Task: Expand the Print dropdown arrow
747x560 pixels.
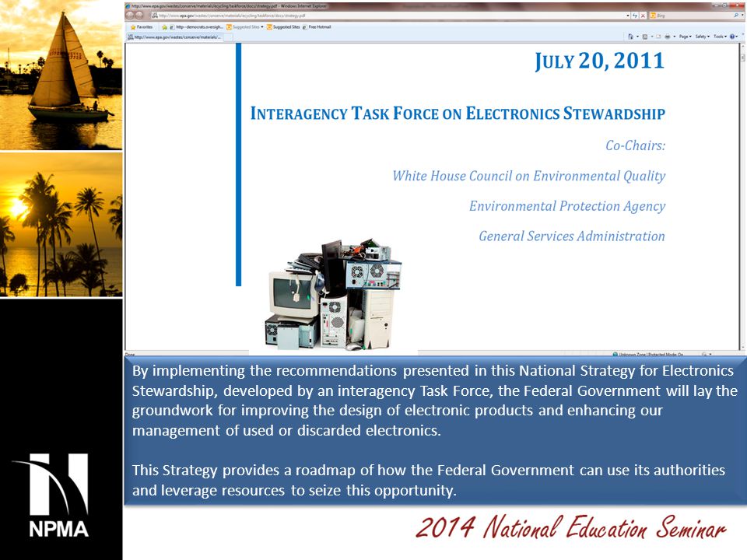Action: pos(675,37)
